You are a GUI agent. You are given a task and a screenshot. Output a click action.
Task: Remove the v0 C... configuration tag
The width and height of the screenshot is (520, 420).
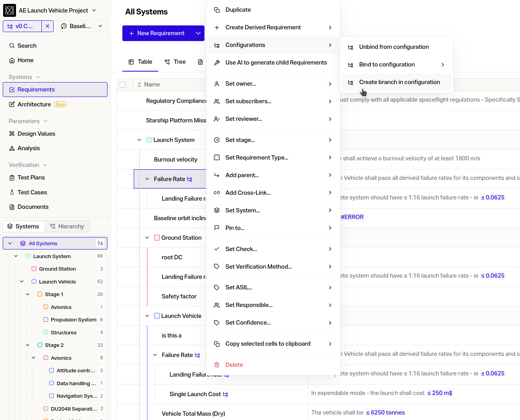tap(47, 26)
